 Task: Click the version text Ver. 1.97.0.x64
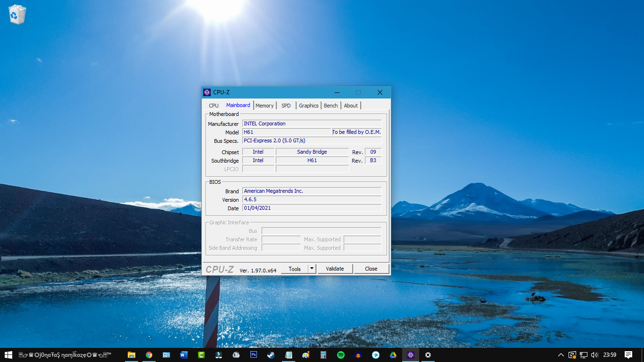tap(258, 271)
